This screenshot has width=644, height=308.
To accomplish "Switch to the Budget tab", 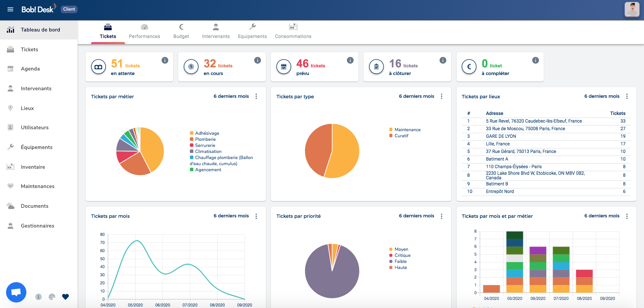I will (x=181, y=32).
